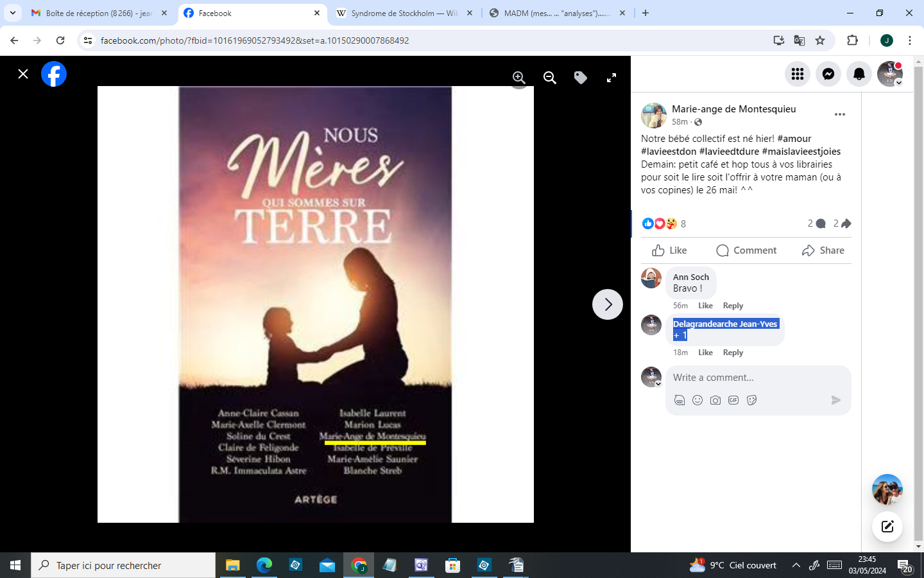The image size is (924, 578).
Task: Reply to Ann Soch's comment
Action: tap(733, 306)
